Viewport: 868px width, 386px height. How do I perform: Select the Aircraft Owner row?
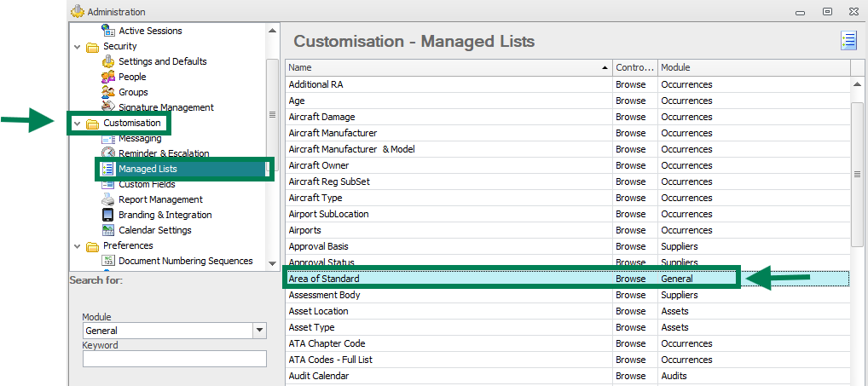coord(567,165)
